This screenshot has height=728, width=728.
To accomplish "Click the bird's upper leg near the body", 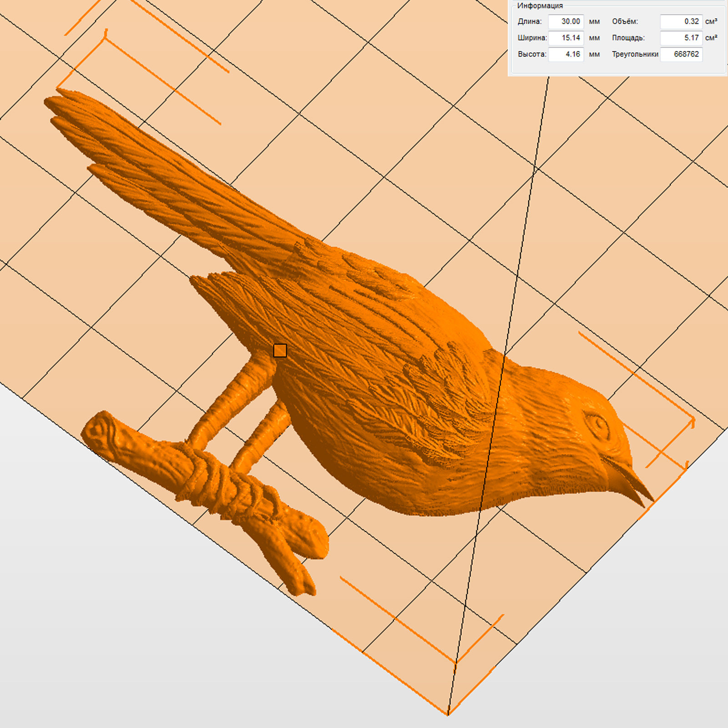I will coord(255,378).
